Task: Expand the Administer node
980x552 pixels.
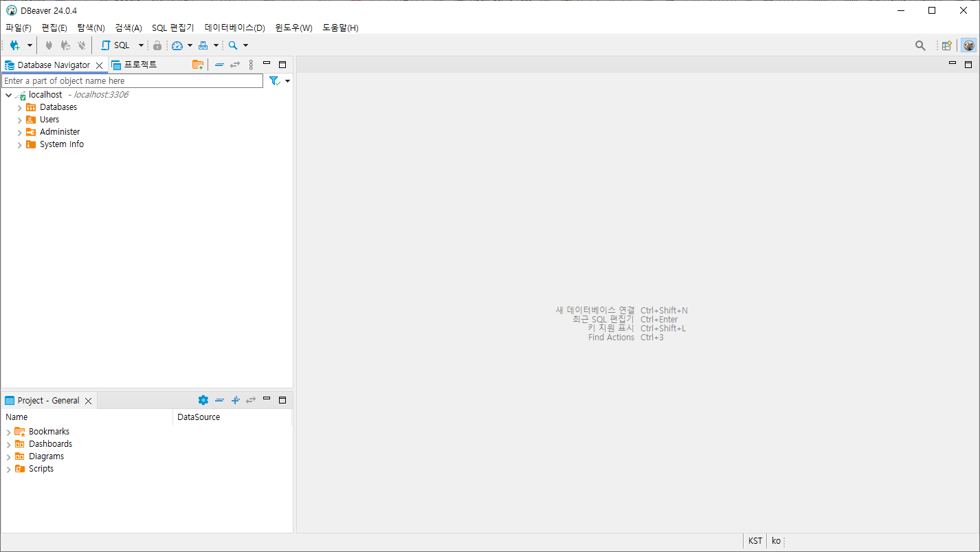Action: (19, 132)
